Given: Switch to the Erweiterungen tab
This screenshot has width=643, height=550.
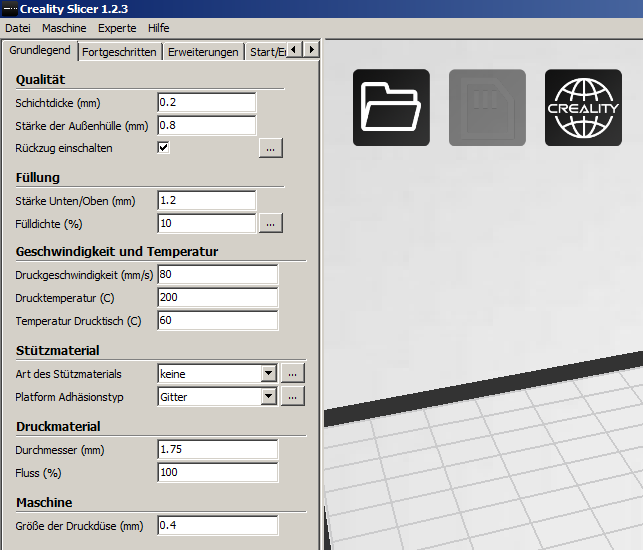Looking at the screenshot, I should [203, 52].
